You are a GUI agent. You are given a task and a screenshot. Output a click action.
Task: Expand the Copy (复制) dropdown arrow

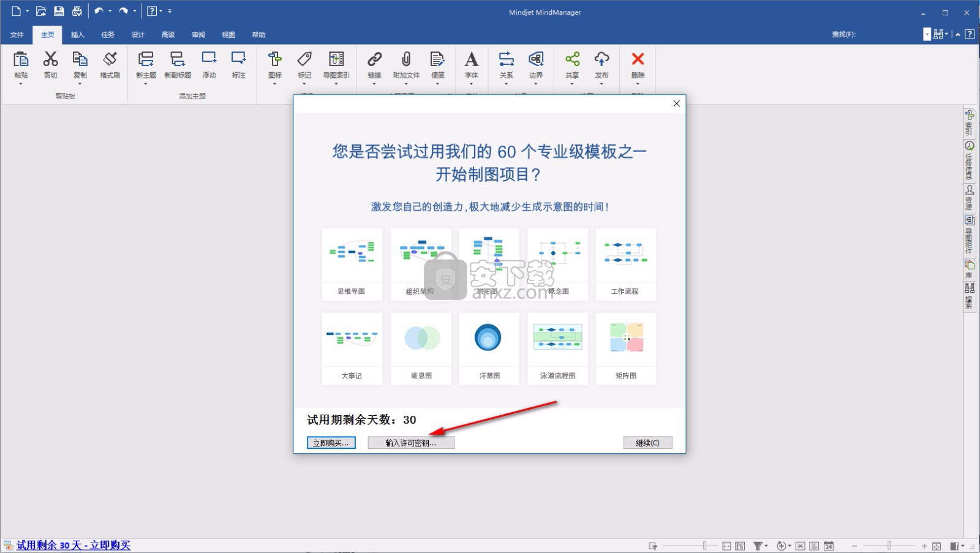[80, 83]
